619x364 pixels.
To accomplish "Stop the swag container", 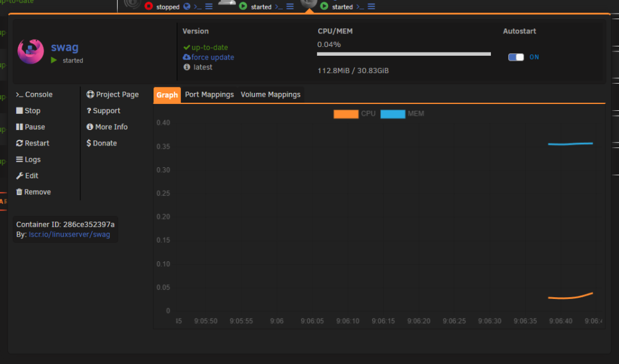I will coord(28,111).
